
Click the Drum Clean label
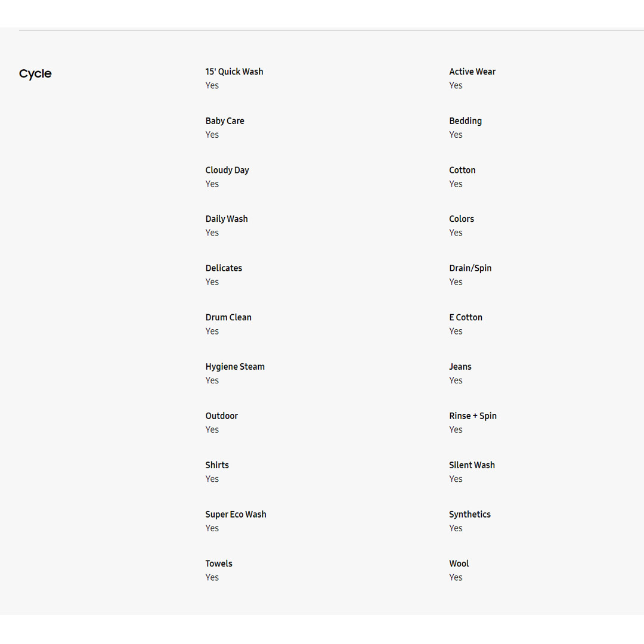(x=228, y=317)
